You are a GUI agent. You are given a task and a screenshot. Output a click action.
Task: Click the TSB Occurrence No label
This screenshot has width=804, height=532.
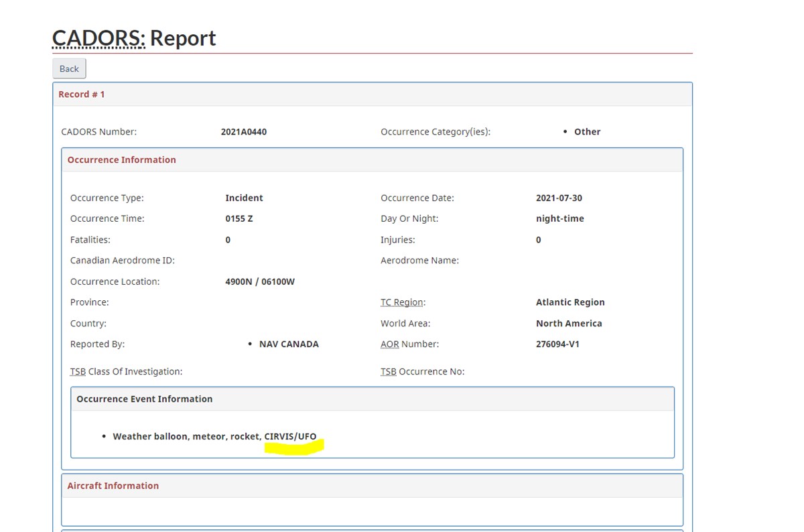[422, 371]
